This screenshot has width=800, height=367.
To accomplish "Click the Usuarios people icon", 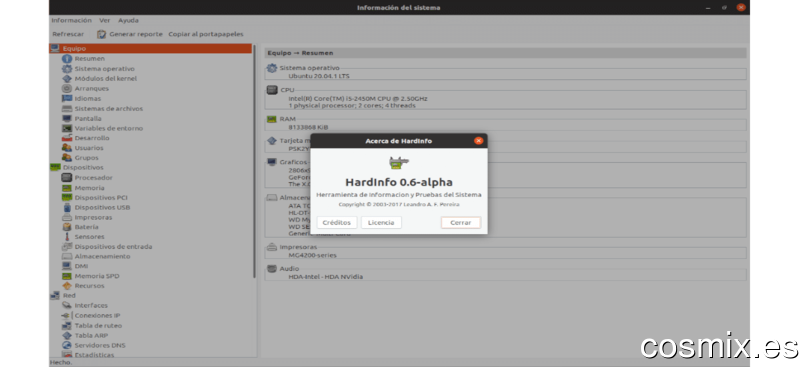I will click(x=67, y=148).
